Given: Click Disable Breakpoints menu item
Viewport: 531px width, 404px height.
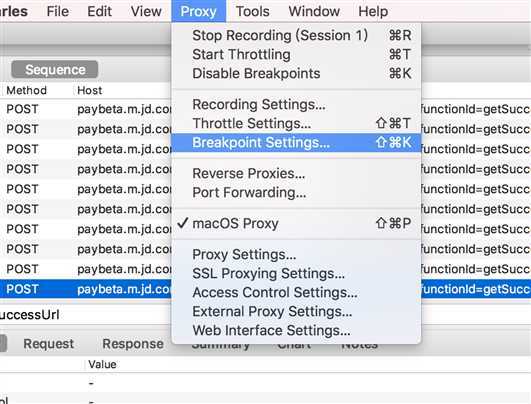Looking at the screenshot, I should click(x=296, y=73).
